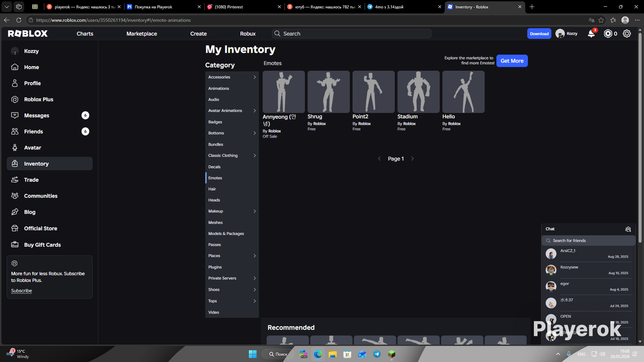Image resolution: width=644 pixels, height=362 pixels.
Task: Switch to the Pinterest browser tab
Action: pos(244,7)
